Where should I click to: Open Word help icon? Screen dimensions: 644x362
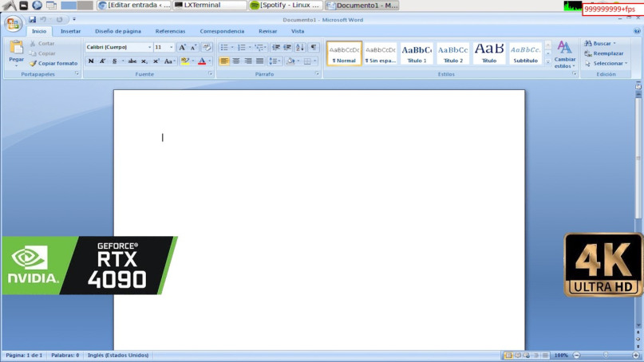[637, 31]
